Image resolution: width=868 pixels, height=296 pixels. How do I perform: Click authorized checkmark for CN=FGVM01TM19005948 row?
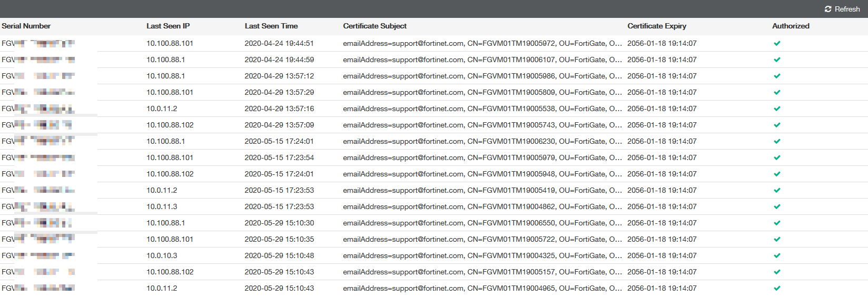(x=777, y=174)
